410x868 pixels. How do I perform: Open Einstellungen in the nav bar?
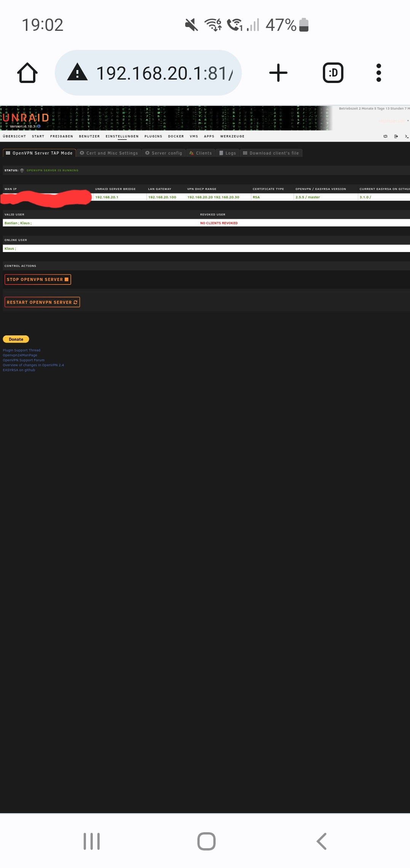pos(122,136)
